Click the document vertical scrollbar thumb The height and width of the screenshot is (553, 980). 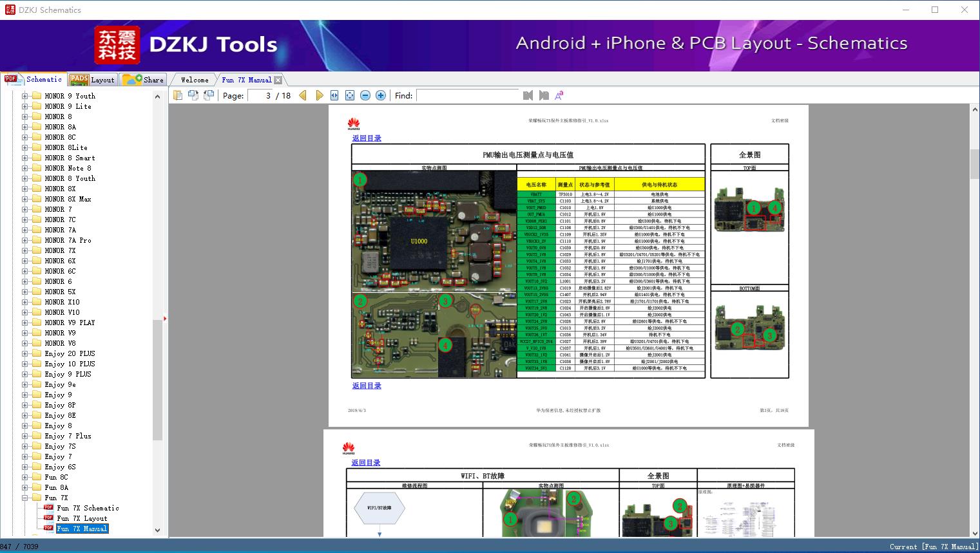coord(974,164)
